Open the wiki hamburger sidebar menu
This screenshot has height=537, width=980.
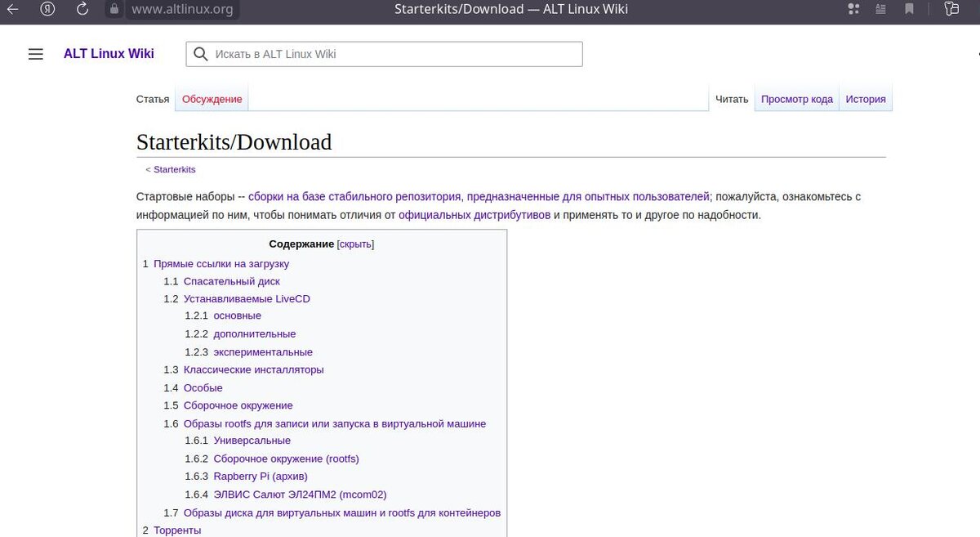click(35, 54)
